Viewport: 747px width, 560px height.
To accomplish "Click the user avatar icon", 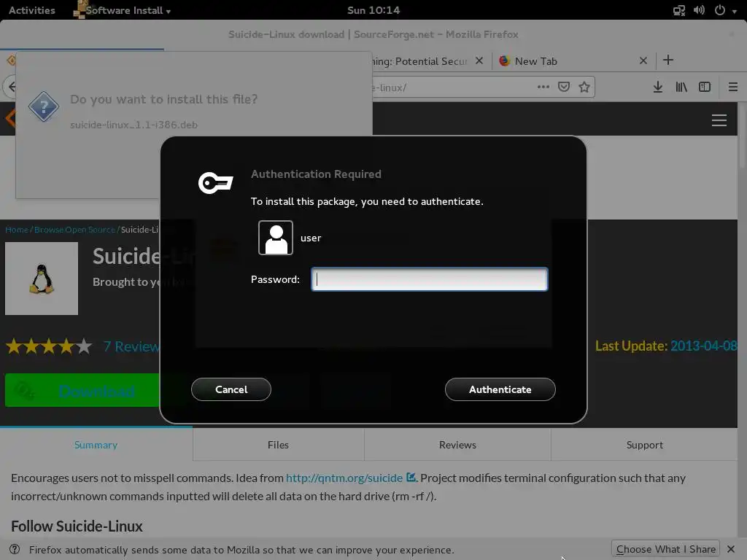I will click(275, 238).
